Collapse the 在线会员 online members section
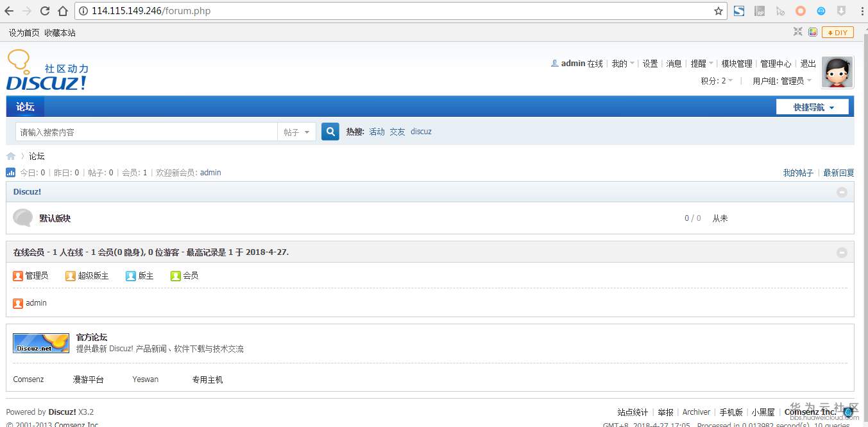This screenshot has width=868, height=427. [x=842, y=252]
